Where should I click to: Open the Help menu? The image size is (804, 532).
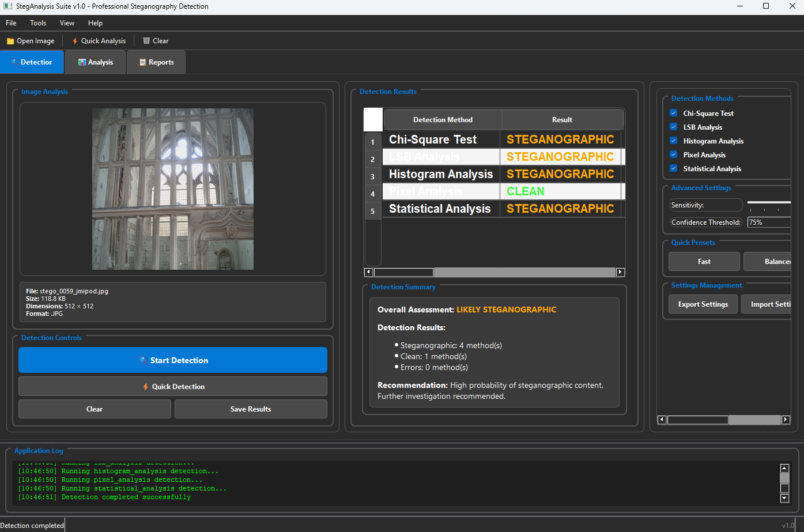[95, 23]
